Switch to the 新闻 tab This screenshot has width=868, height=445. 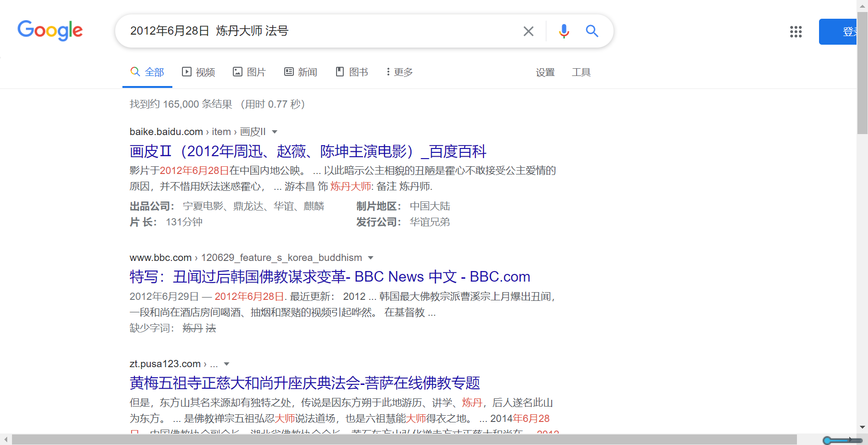coord(301,72)
